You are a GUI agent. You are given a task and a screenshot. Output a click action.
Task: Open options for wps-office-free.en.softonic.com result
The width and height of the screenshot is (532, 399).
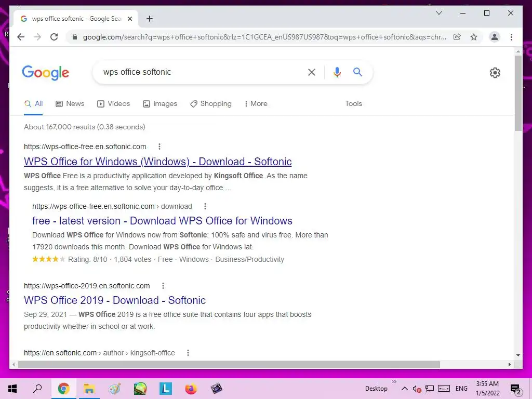point(159,147)
